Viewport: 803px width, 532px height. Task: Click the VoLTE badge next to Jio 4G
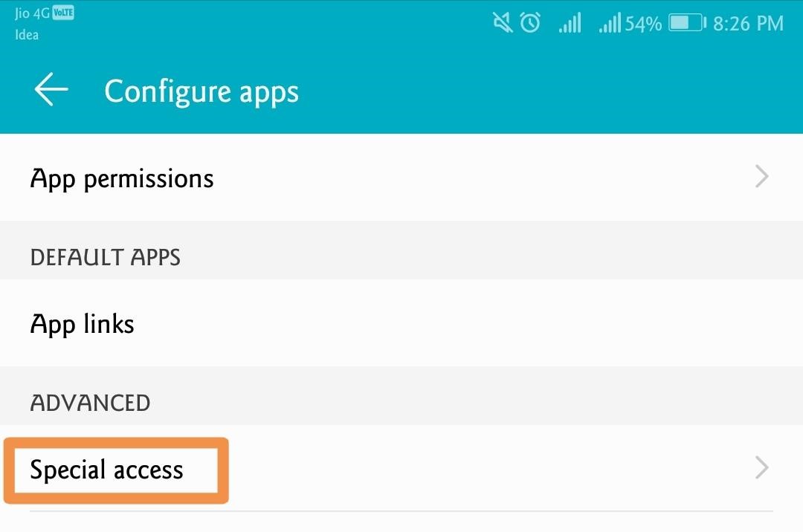pos(62,12)
